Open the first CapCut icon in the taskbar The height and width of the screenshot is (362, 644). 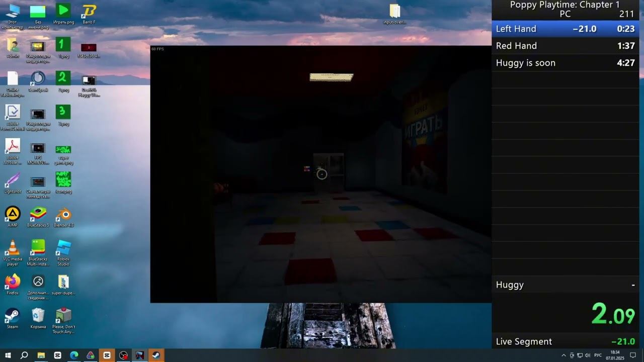(57, 355)
